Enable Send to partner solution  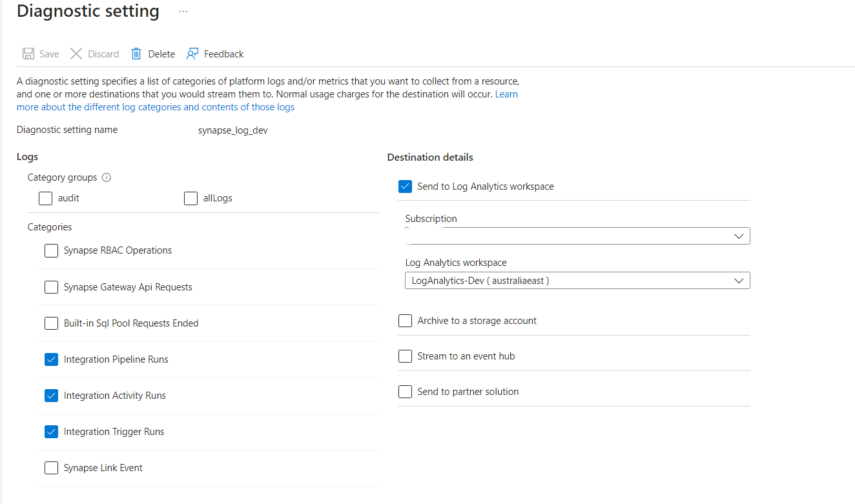[x=405, y=391]
